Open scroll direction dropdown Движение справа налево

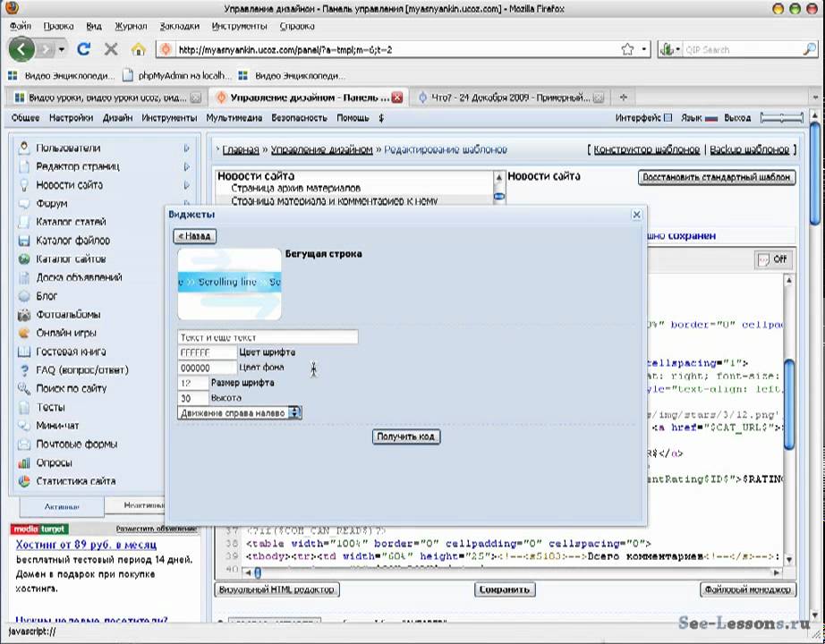(240, 413)
